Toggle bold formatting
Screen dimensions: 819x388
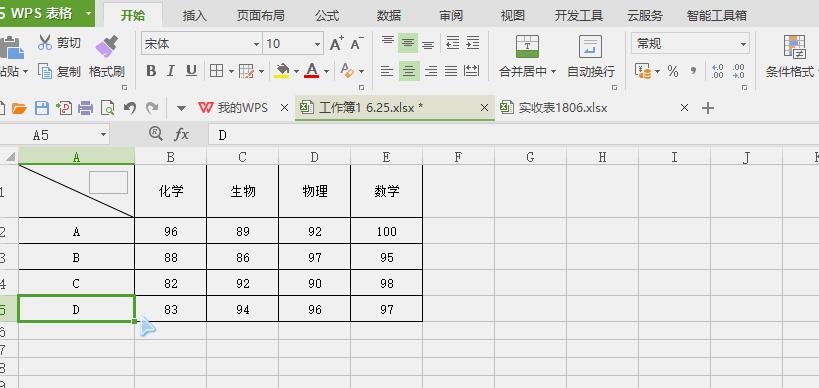pos(151,70)
